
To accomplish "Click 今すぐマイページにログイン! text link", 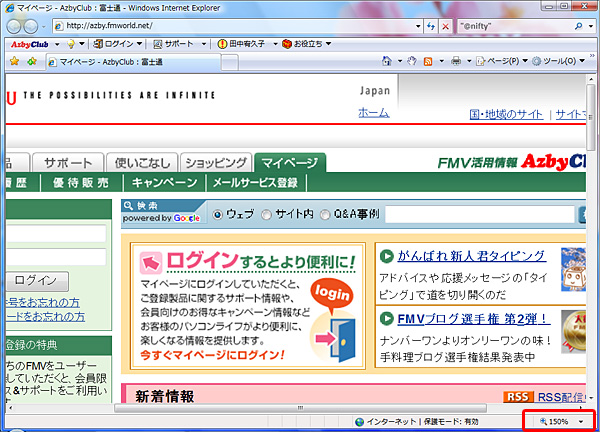I will point(212,355).
